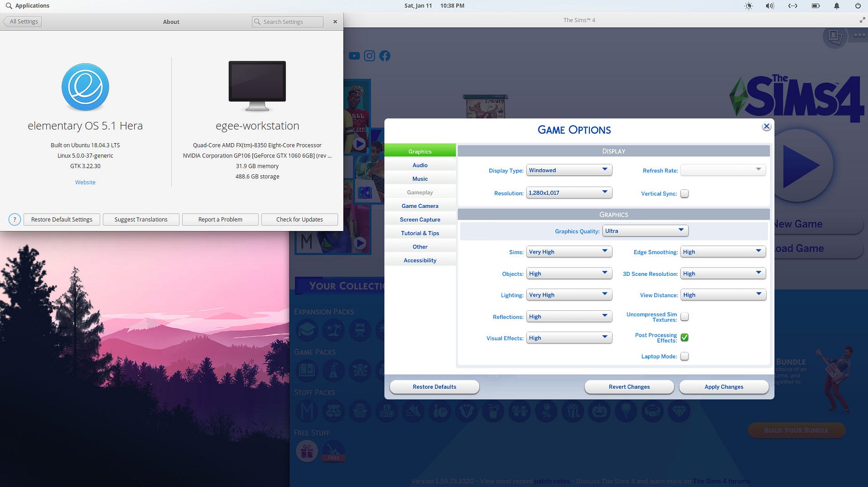868x487 pixels.
Task: Switch to the Tutorial & Tips tab
Action: [420, 233]
